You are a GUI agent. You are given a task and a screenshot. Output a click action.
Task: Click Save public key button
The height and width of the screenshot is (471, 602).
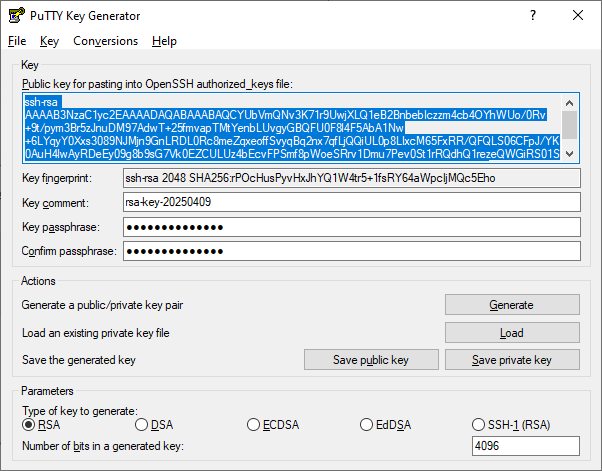[x=371, y=360]
